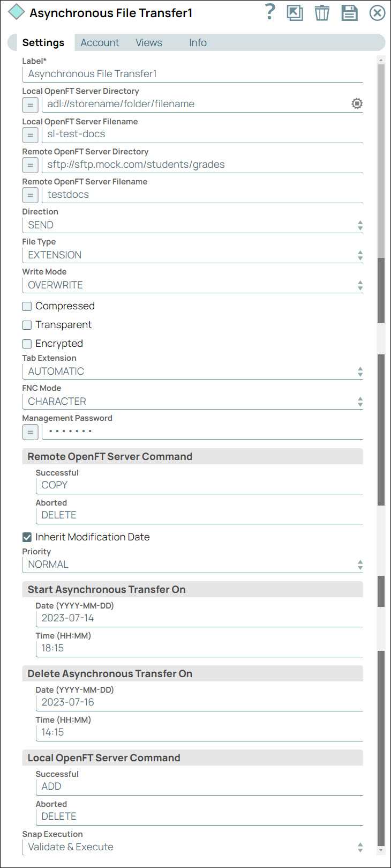Toggle expression mode for Remote OpenFT Server Directory
391x868 pixels.
(31, 165)
